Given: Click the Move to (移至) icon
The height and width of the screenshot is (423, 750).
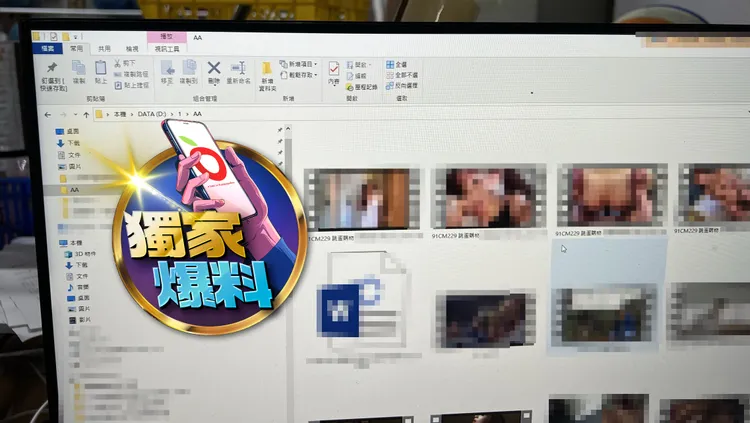Looking at the screenshot, I should [166, 70].
